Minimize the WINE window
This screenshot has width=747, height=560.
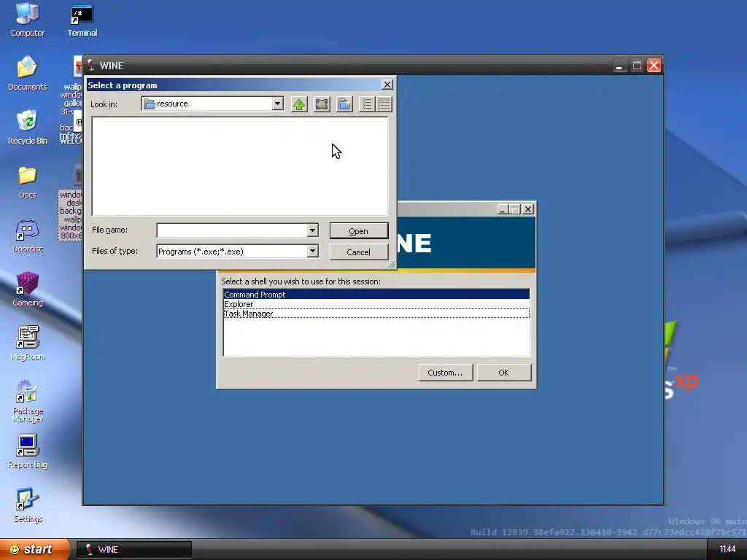pos(619,66)
